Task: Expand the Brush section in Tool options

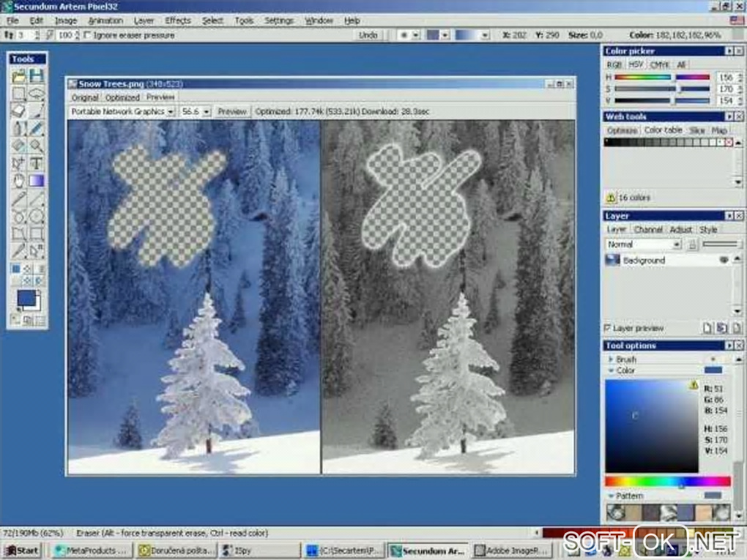Action: (x=611, y=359)
